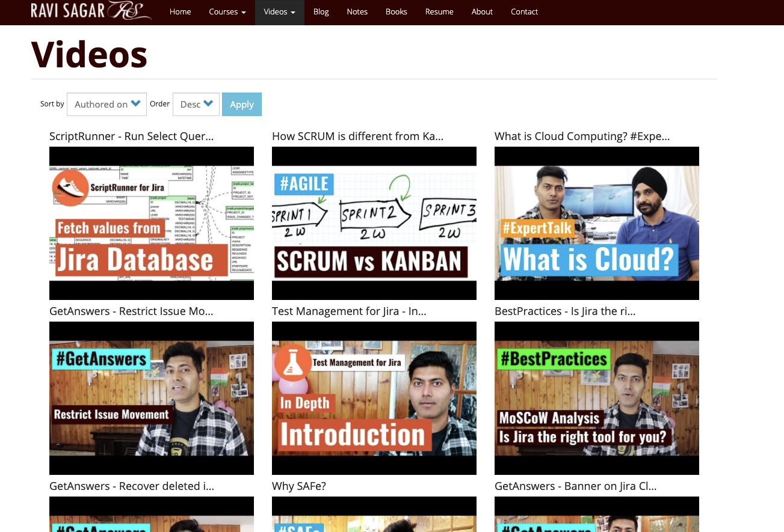Image resolution: width=784 pixels, height=532 pixels.
Task: Open the Blog page
Action: 321,12
